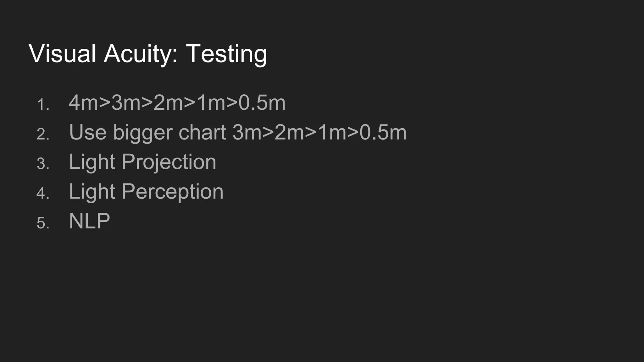
Task: Select the 'Light Projection' list item
Action: point(142,162)
